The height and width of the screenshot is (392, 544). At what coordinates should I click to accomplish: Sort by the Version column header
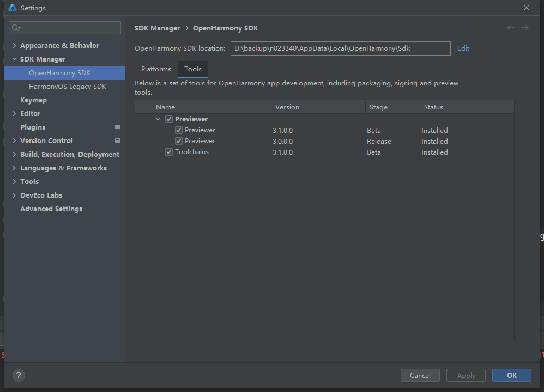tap(318, 107)
